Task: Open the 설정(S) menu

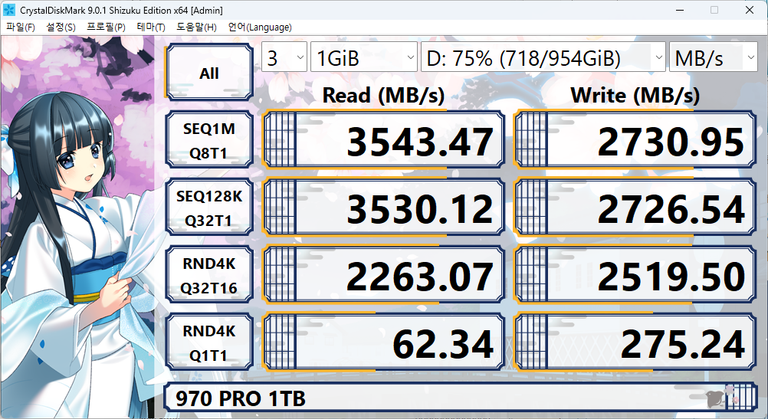Action: 61,27
